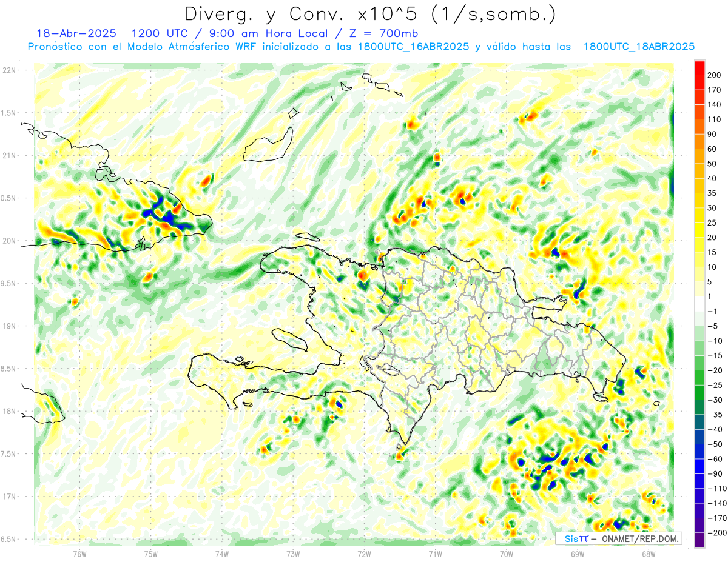Click the "1200 UTC" time text
The image size is (728, 562).
161,33
